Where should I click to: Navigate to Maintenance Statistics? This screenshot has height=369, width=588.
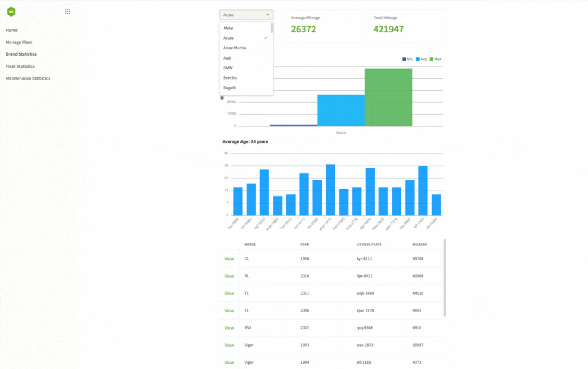tap(28, 78)
